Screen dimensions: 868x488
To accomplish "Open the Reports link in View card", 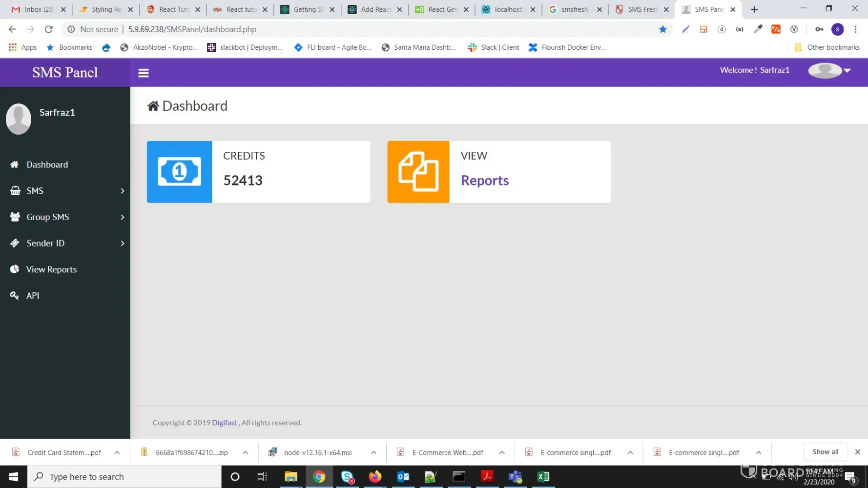I will [x=484, y=181].
